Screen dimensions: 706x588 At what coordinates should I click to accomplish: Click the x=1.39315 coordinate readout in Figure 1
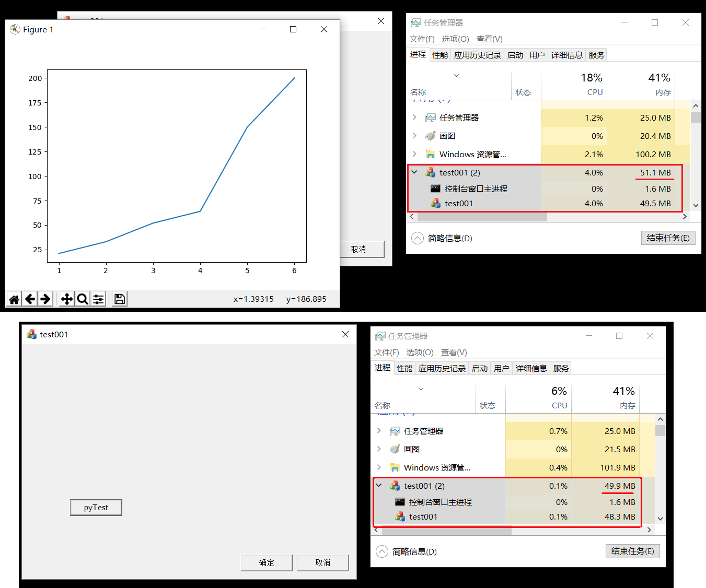click(x=253, y=299)
